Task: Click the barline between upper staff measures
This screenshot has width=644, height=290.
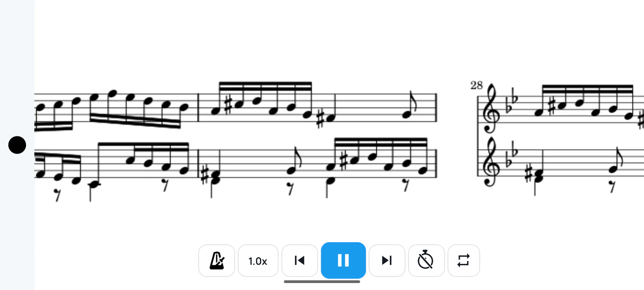Action: coord(198,107)
